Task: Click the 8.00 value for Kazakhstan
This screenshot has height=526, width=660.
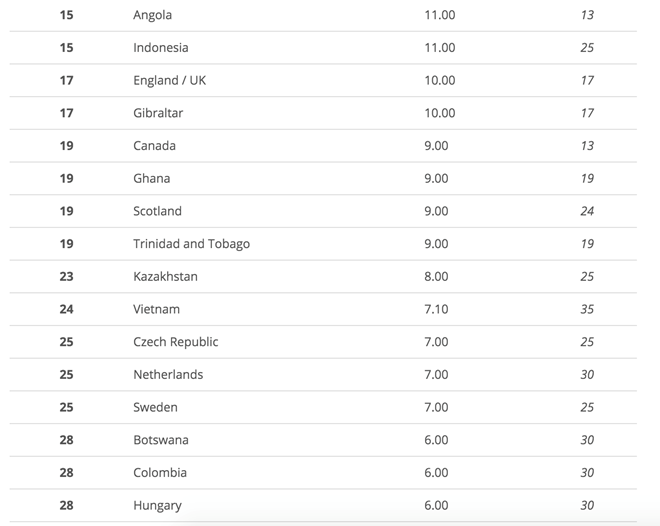Action: click(x=436, y=276)
